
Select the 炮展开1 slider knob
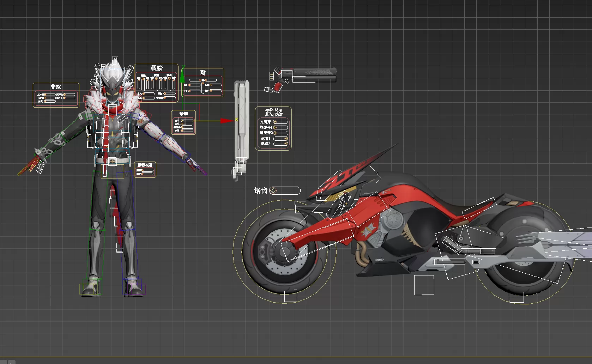275,127
